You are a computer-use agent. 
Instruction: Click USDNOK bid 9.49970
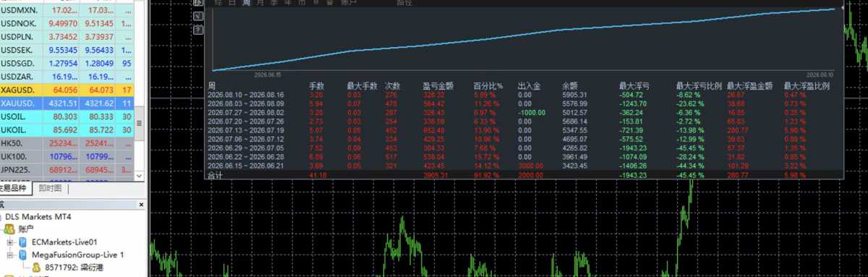pyautogui.click(x=63, y=24)
